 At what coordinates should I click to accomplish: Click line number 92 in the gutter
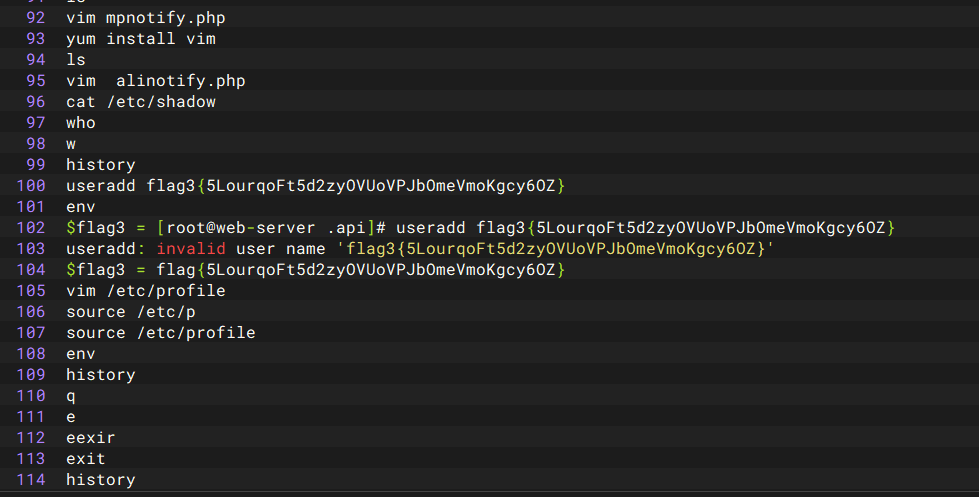(35, 18)
